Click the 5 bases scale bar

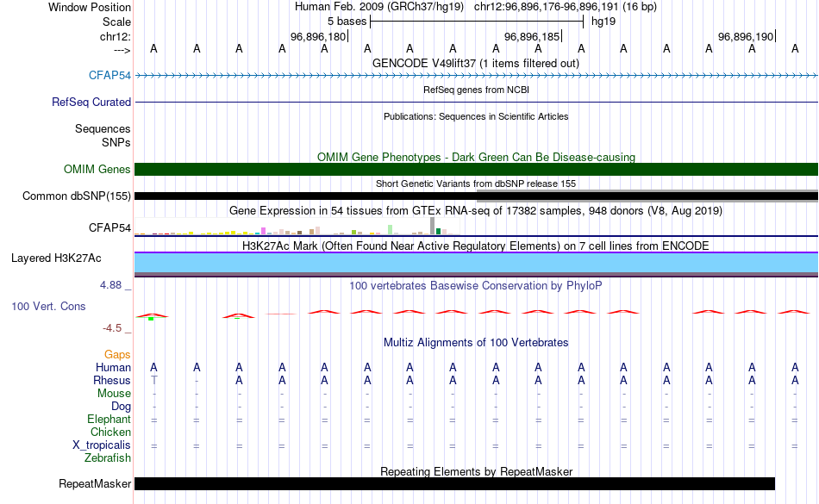477,22
